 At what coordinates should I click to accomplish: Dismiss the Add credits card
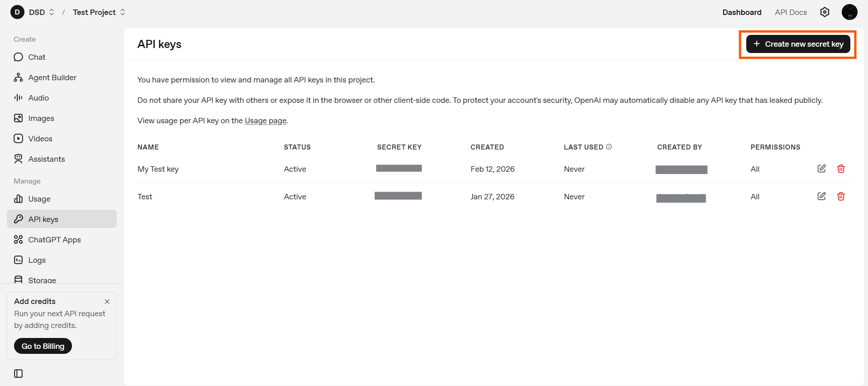(x=107, y=302)
